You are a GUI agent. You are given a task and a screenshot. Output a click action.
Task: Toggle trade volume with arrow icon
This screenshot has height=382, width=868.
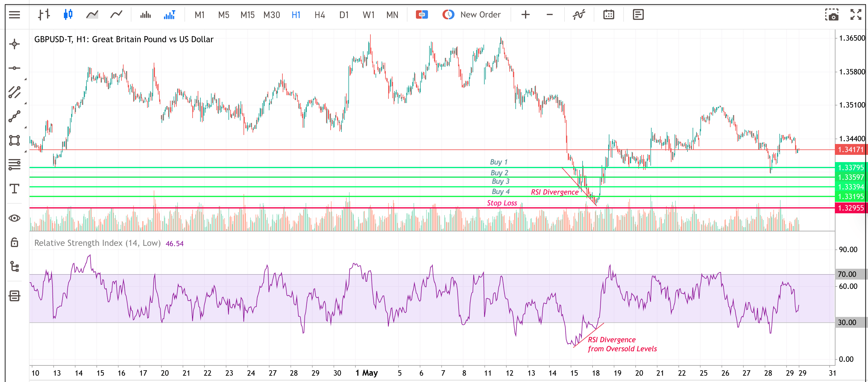coord(169,15)
